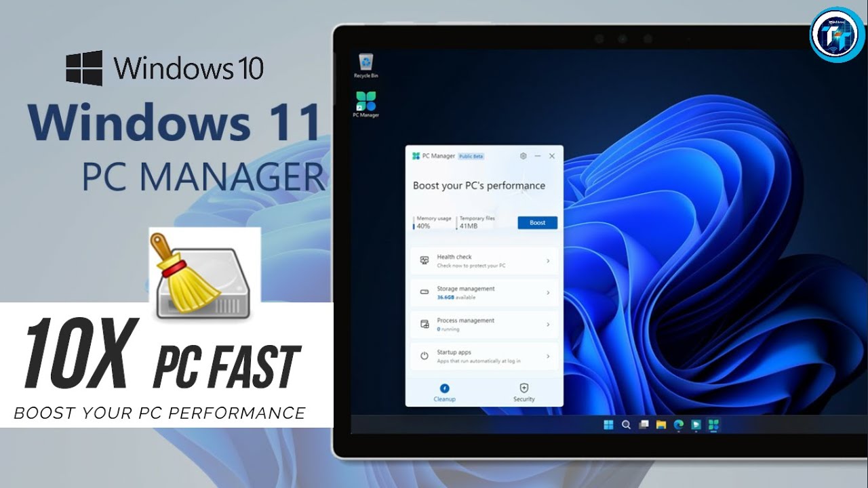Open PC Manager settings gear

tap(523, 156)
